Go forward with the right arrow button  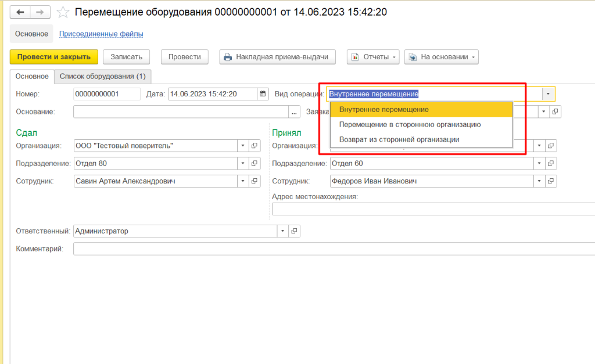(40, 13)
